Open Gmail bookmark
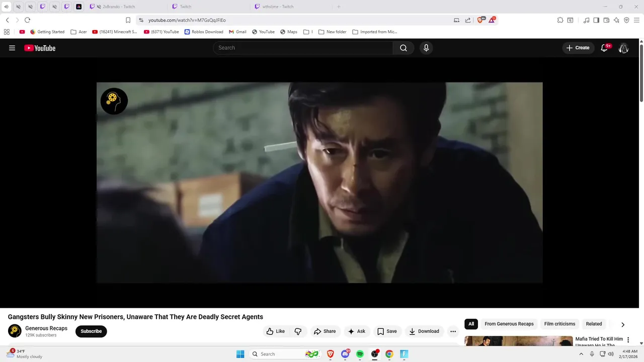This screenshot has height=362, width=644. point(237,32)
